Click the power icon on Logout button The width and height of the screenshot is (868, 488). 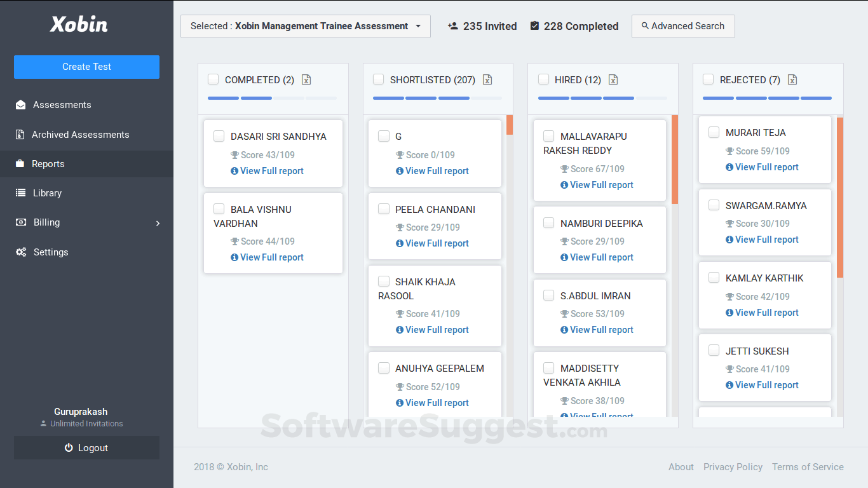tap(69, 448)
